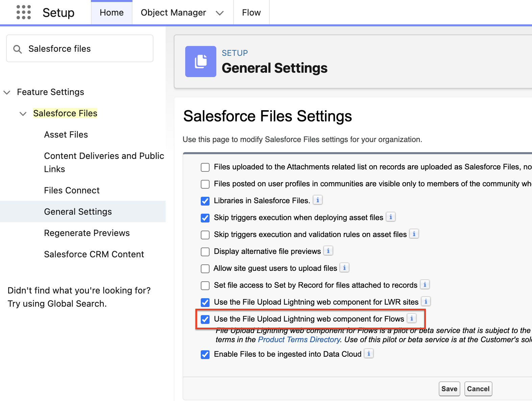
Task: Open info icon for Set file access by Record
Action: 425,285
